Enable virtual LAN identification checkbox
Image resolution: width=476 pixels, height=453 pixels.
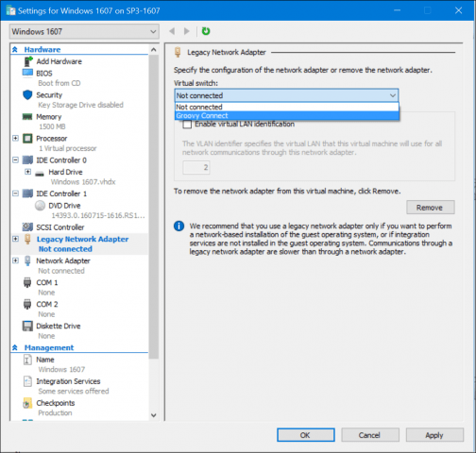pyautogui.click(x=187, y=125)
